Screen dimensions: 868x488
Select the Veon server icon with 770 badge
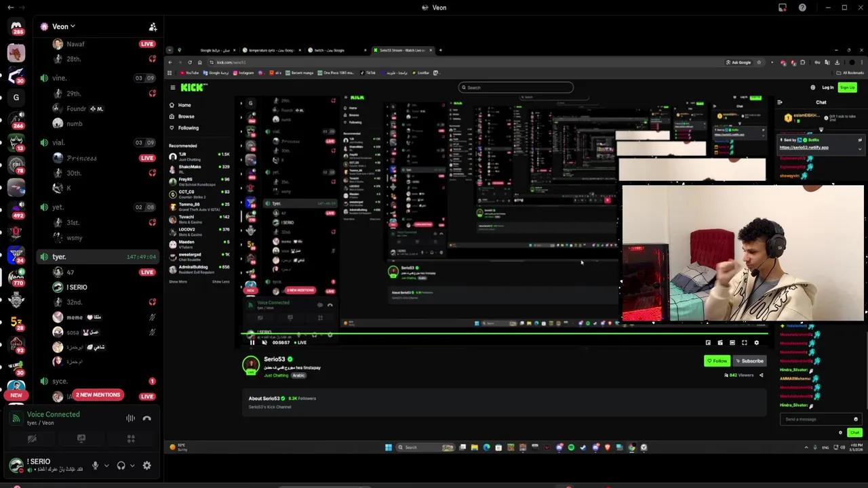16,277
